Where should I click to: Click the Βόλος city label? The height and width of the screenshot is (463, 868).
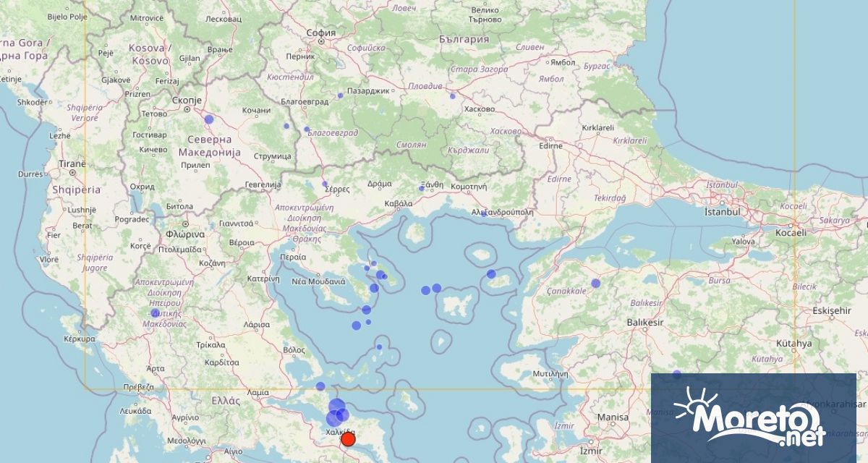click(293, 349)
